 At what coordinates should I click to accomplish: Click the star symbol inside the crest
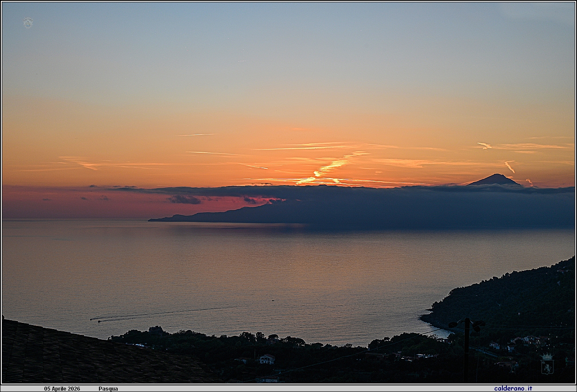[x=543, y=362]
